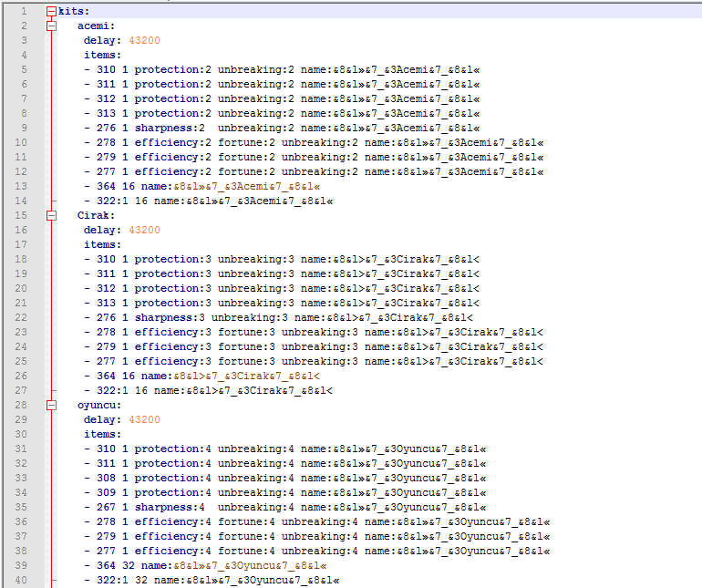
Task: Click item 308 on line 33
Action: click(106, 479)
